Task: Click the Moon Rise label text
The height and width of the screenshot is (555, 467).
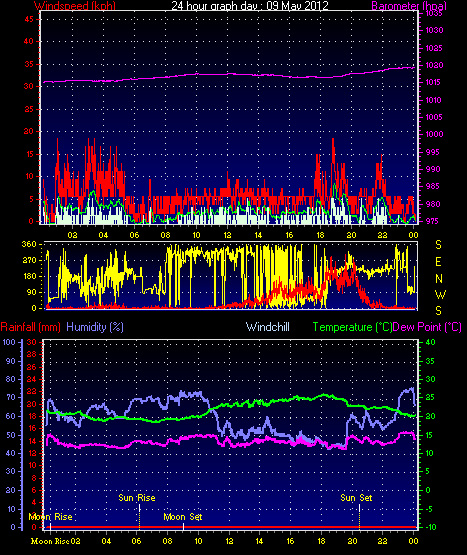Action: (51, 517)
